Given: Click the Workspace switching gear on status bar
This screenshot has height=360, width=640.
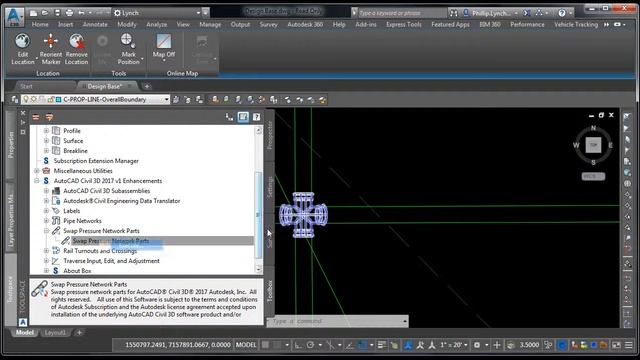Looking at the screenshot, I should click(476, 345).
